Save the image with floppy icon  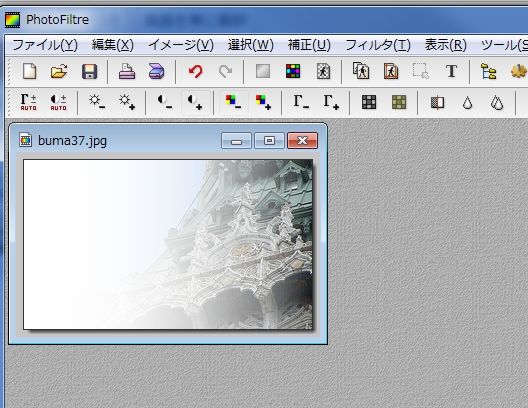click(x=89, y=71)
